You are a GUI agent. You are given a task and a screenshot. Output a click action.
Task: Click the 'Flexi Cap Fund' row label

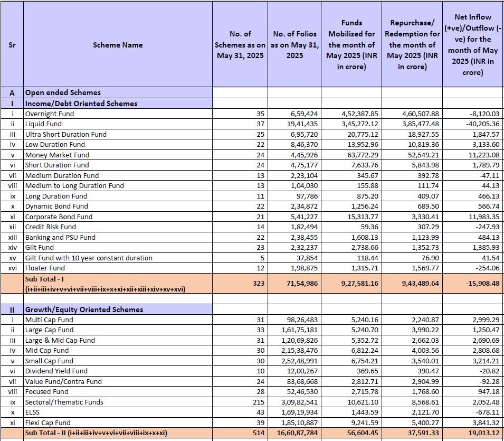47,423
